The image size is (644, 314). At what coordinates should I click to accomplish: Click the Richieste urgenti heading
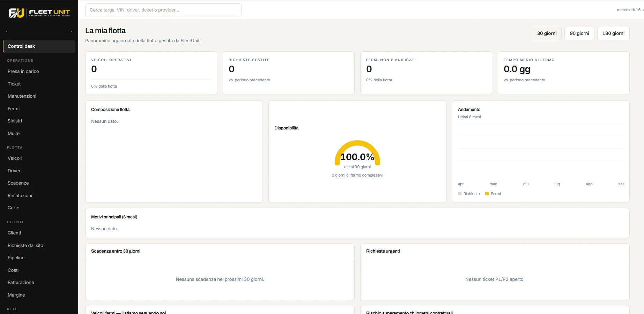click(383, 251)
